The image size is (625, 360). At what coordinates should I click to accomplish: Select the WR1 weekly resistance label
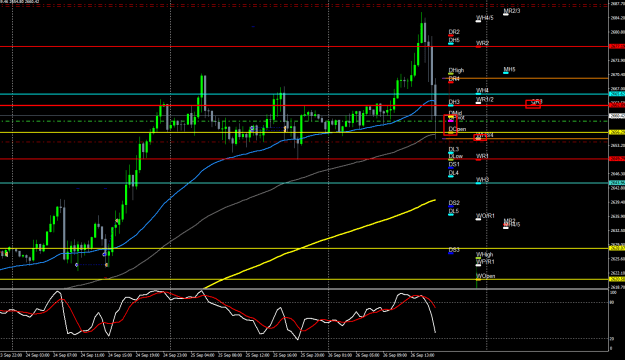point(482,156)
